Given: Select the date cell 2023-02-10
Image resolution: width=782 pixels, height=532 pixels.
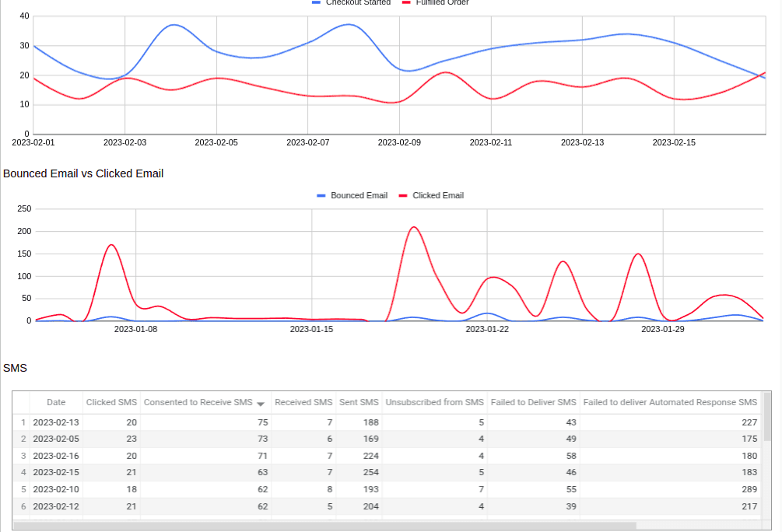Looking at the screenshot, I should click(x=56, y=489).
